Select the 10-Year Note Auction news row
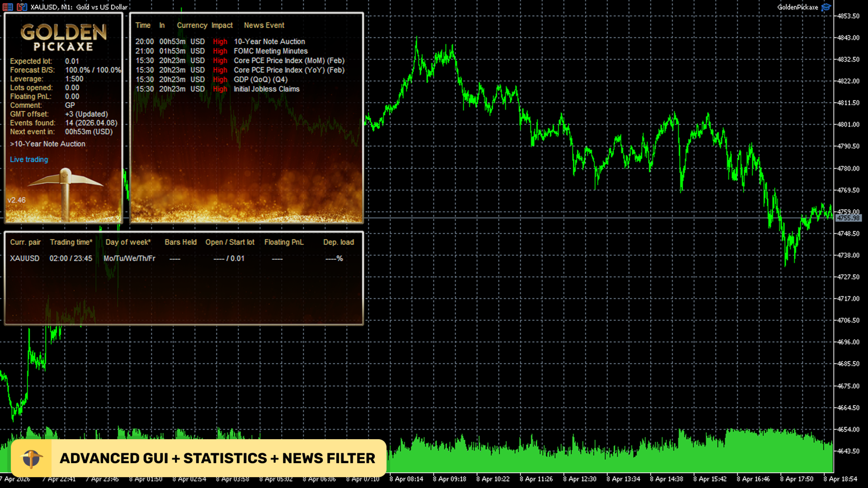This screenshot has width=868, height=488. (x=269, y=42)
